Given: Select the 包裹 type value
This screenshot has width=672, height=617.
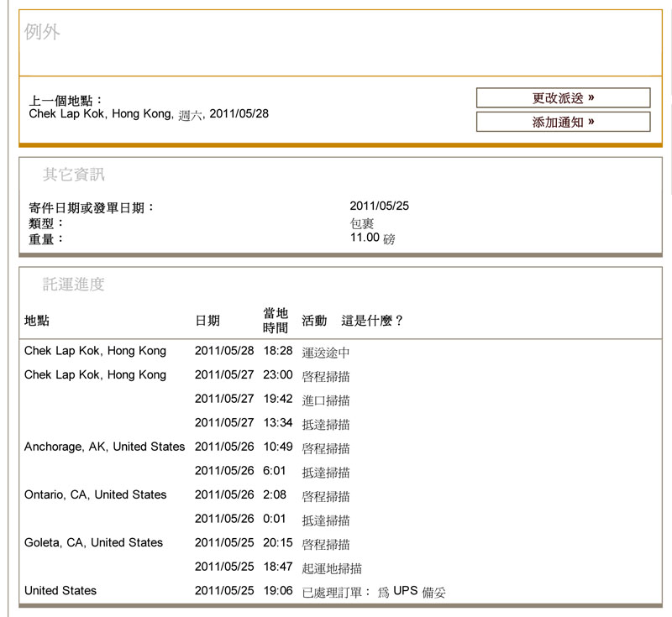Looking at the screenshot, I should pos(362,223).
